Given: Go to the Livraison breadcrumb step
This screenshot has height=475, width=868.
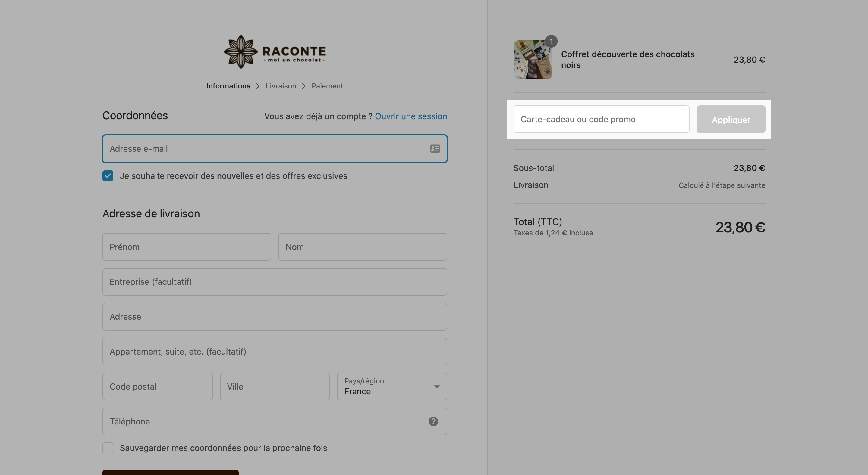Looking at the screenshot, I should click(281, 86).
